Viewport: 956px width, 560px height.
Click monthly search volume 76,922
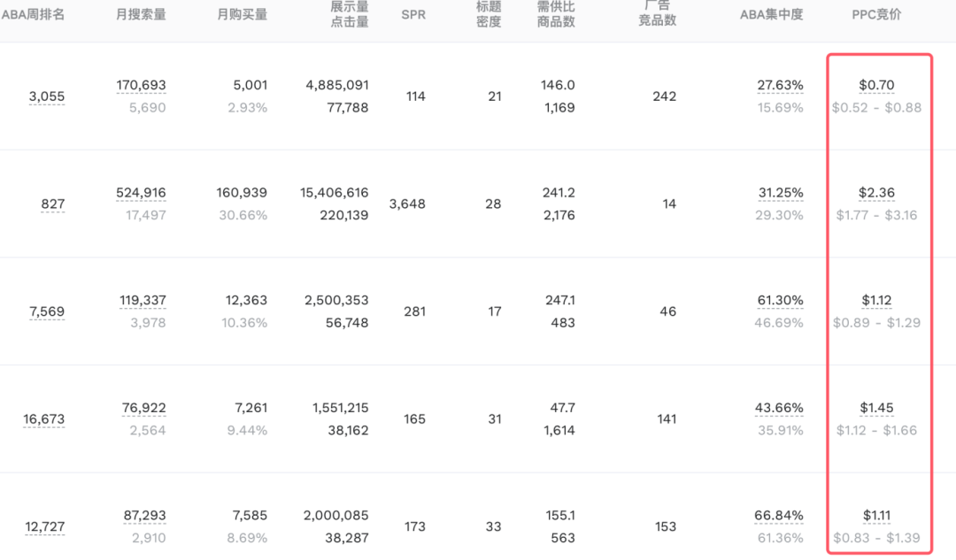coord(143,408)
